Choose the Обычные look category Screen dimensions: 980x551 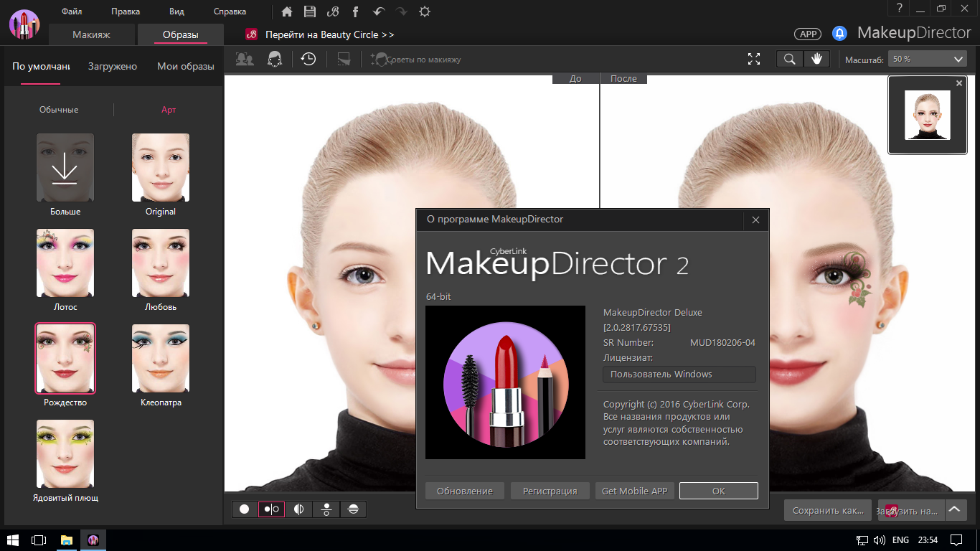click(59, 110)
